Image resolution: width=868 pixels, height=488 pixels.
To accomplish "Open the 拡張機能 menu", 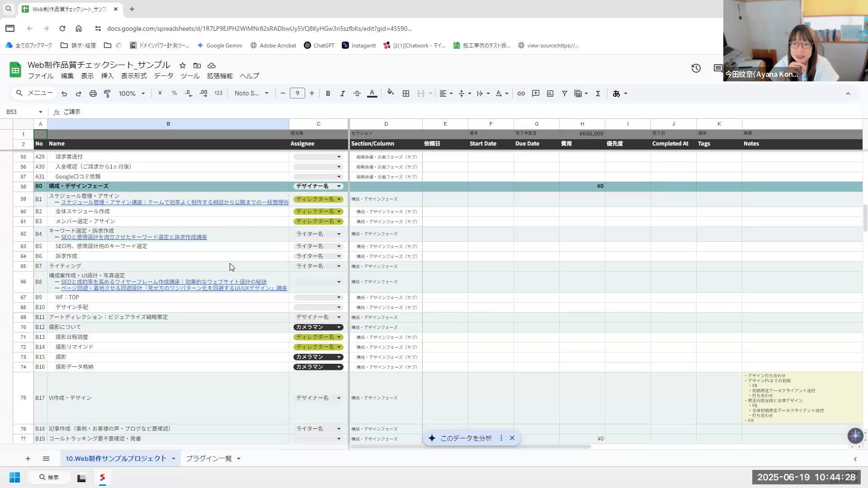I will tap(220, 76).
